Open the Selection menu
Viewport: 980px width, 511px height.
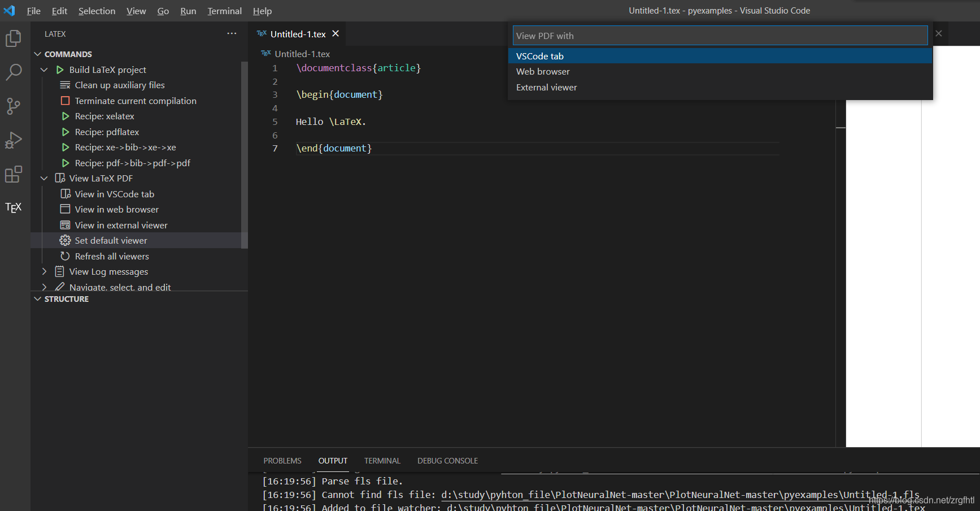(97, 11)
